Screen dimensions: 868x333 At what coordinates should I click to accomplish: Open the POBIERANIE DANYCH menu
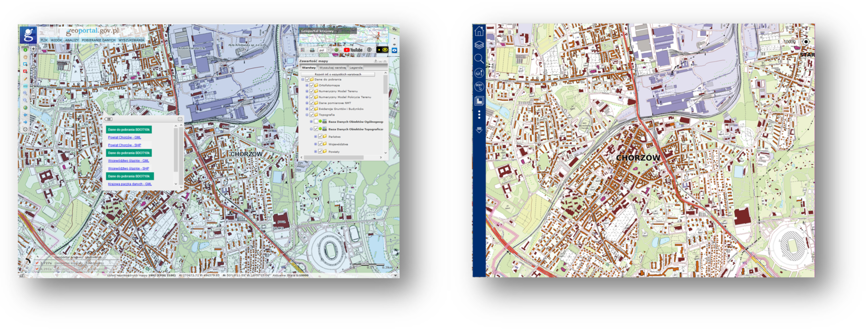pyautogui.click(x=98, y=40)
